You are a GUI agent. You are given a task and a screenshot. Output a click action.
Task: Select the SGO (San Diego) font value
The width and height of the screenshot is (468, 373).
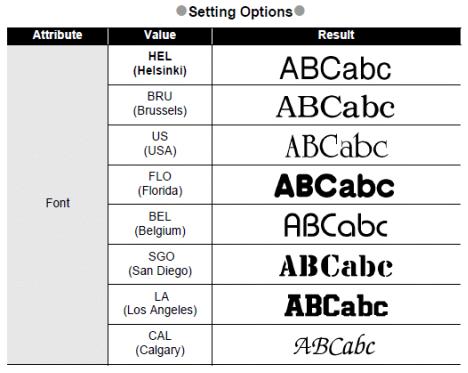[160, 264]
